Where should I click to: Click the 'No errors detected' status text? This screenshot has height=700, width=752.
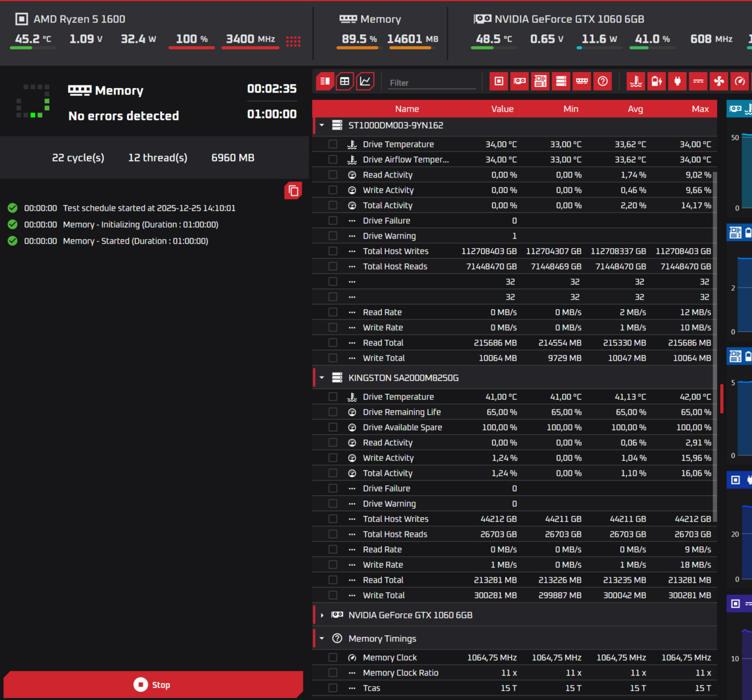coord(123,116)
